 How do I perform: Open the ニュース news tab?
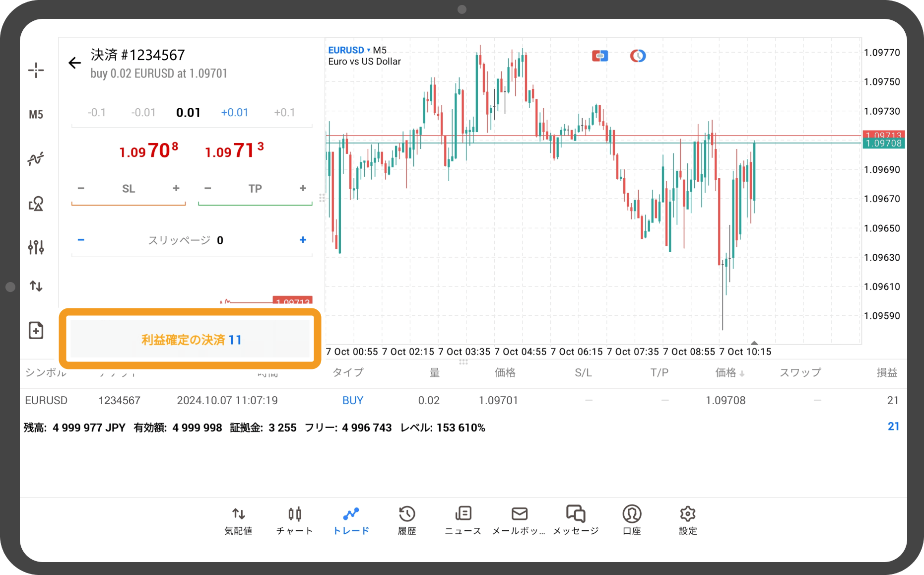(x=463, y=521)
